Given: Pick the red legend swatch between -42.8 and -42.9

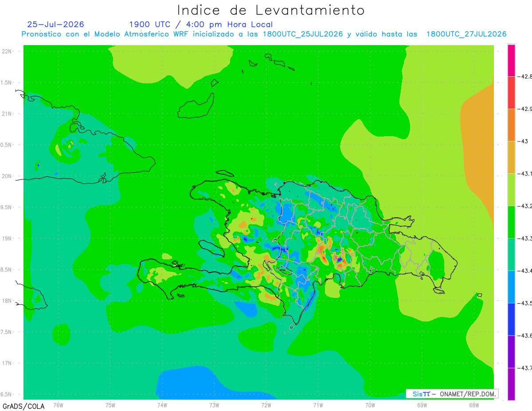Looking at the screenshot, I should [511, 93].
